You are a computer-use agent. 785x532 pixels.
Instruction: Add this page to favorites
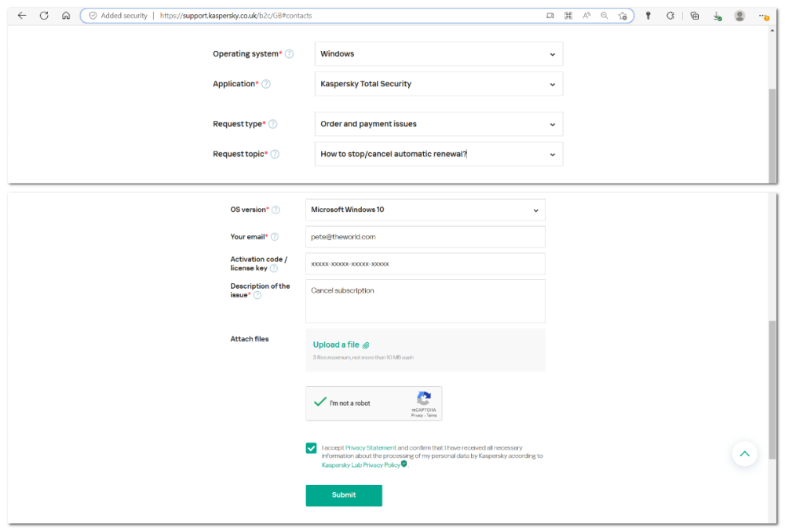(x=623, y=16)
